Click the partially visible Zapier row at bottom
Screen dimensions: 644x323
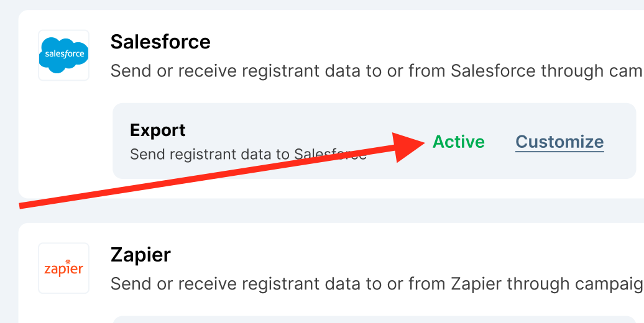click(x=373, y=319)
